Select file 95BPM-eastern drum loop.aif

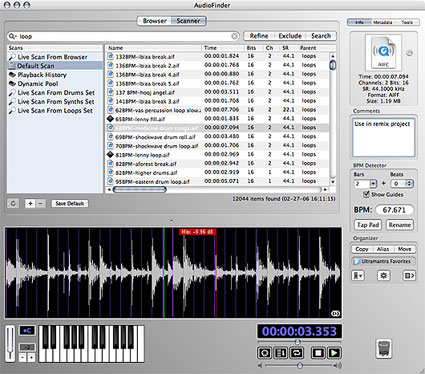tap(217, 181)
